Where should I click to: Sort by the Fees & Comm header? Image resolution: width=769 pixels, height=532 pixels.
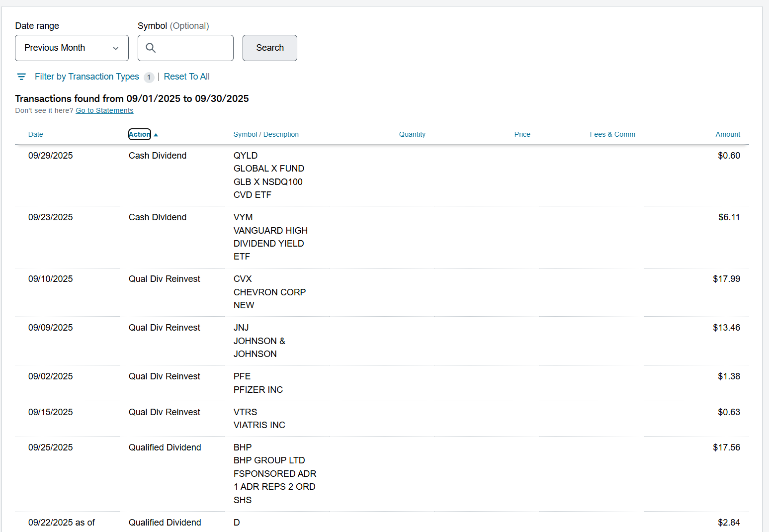tap(612, 134)
